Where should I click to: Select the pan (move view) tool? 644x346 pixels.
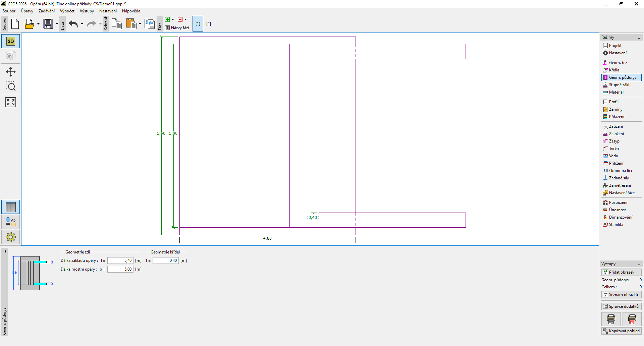(x=11, y=72)
